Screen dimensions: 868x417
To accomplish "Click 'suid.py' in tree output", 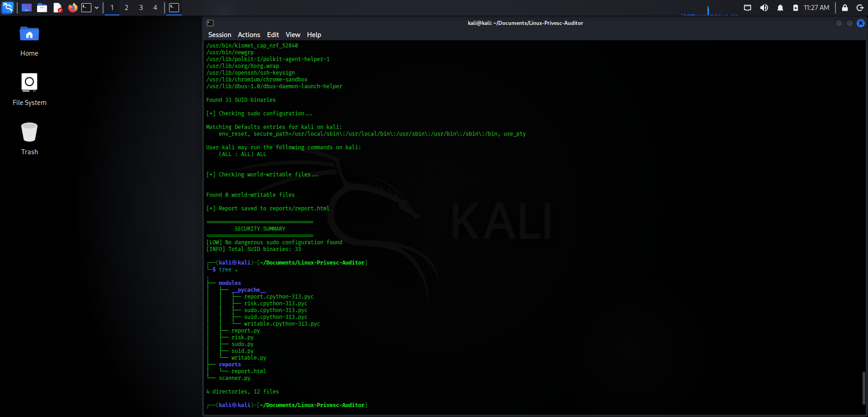I will [242, 351].
